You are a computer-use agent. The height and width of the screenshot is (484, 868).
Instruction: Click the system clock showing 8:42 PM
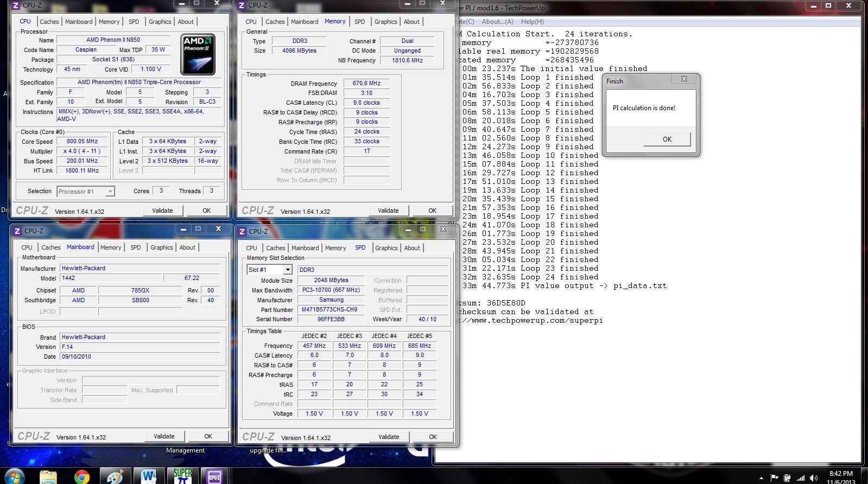coord(841,474)
